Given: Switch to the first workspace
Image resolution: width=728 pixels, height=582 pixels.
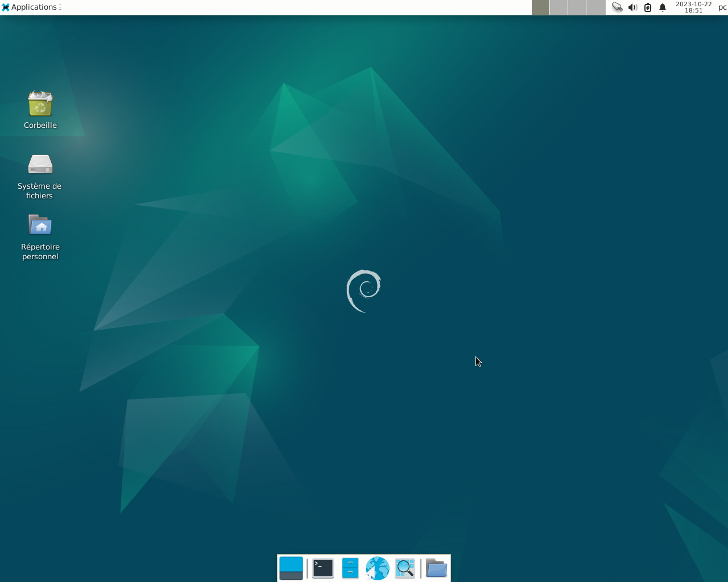Looking at the screenshot, I should coord(540,7).
